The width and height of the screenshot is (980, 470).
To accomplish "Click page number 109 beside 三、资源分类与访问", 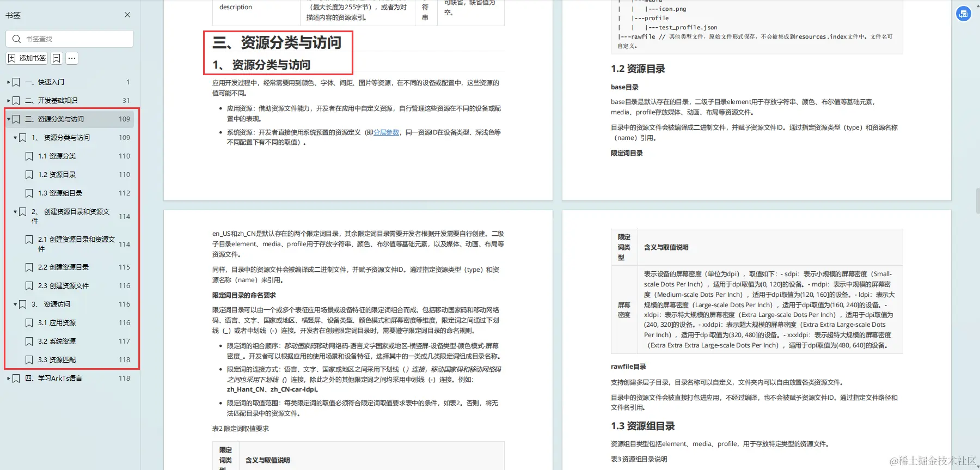I will 125,119.
